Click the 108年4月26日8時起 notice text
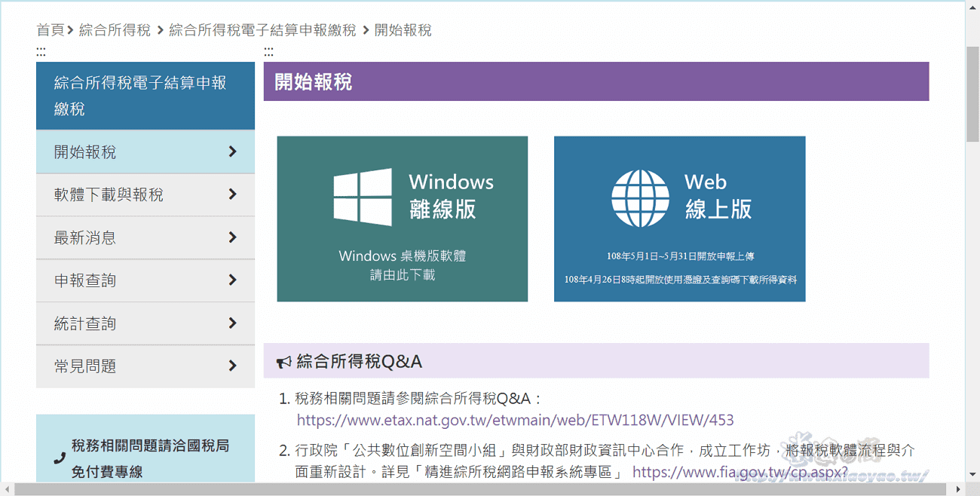Image resolution: width=980 pixels, height=496 pixels. (x=681, y=280)
